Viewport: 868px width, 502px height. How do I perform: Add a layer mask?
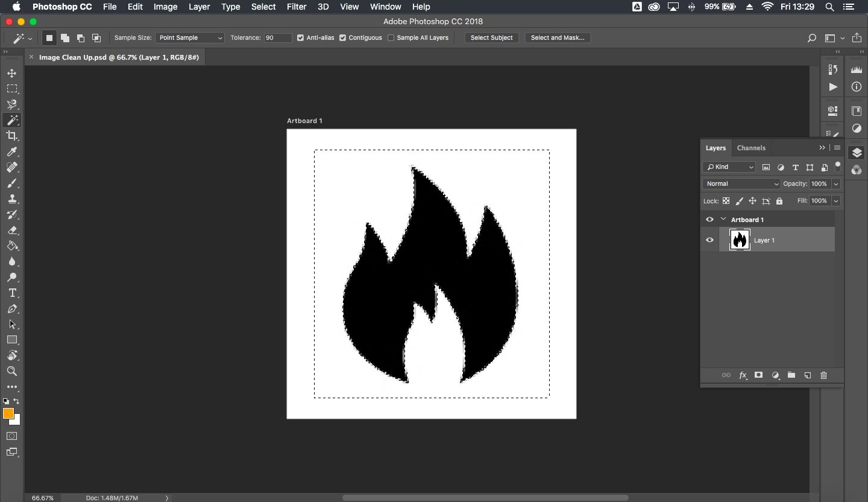click(759, 375)
